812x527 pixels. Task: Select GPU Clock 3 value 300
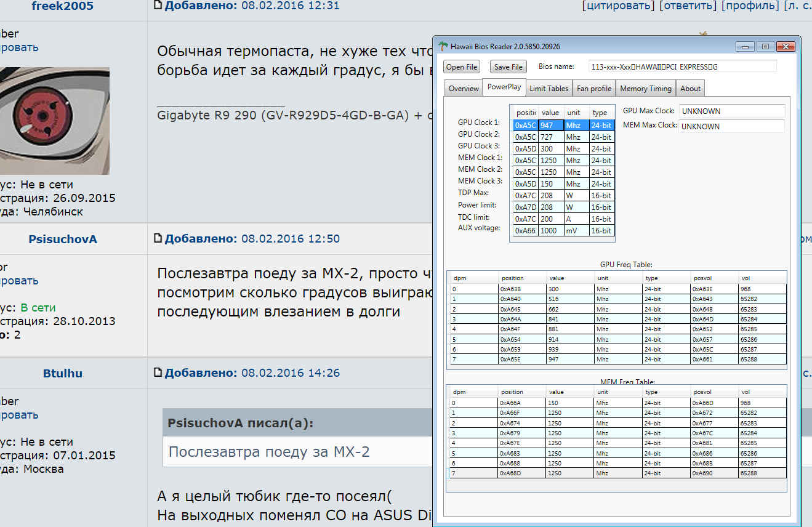pos(552,148)
